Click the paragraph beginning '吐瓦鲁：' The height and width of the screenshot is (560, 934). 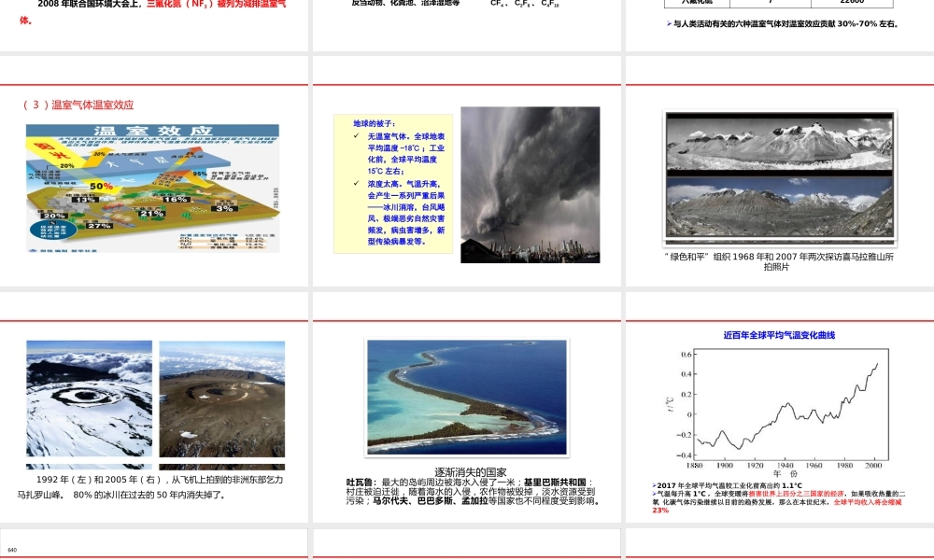click(473, 492)
